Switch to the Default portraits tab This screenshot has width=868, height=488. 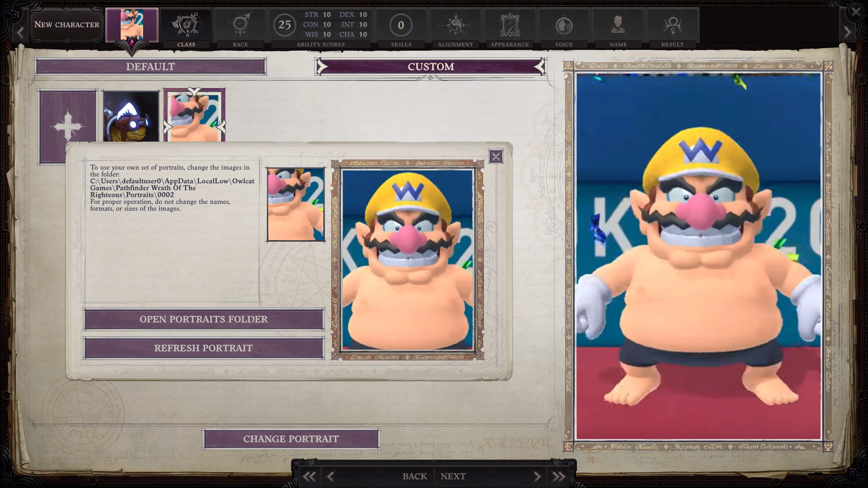click(151, 66)
